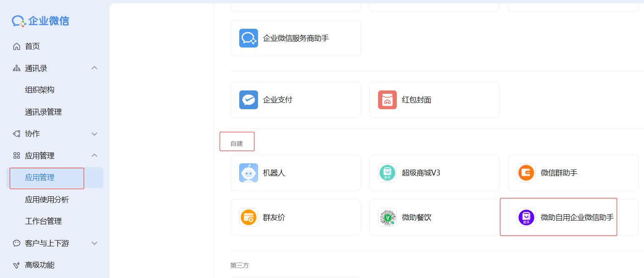644x278 pixels.
Task: Click the 通讯录 sidebar heading text
Action: pyautogui.click(x=36, y=68)
